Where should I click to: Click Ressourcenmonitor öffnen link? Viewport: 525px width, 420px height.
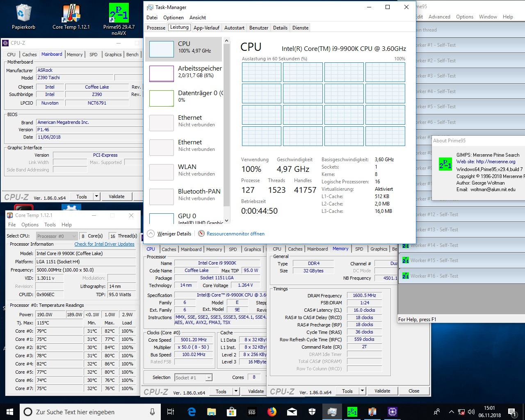235,234
